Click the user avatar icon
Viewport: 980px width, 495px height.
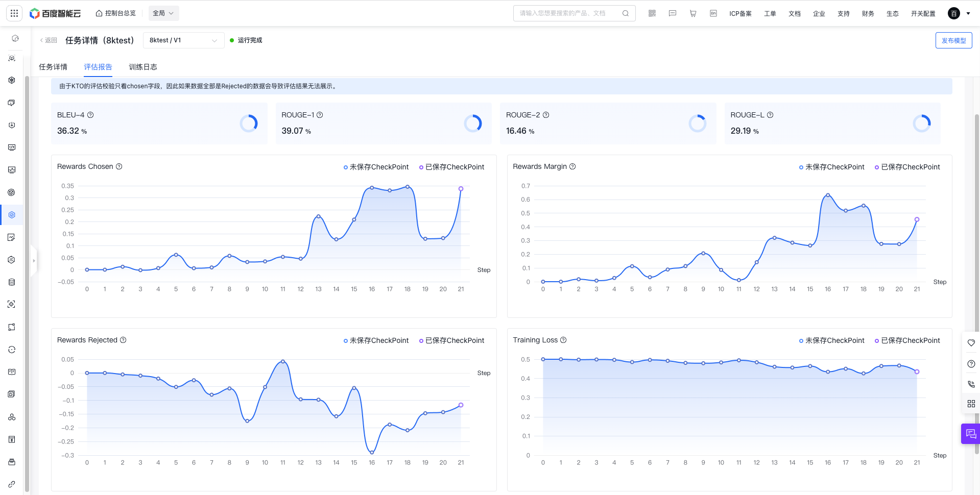(954, 13)
